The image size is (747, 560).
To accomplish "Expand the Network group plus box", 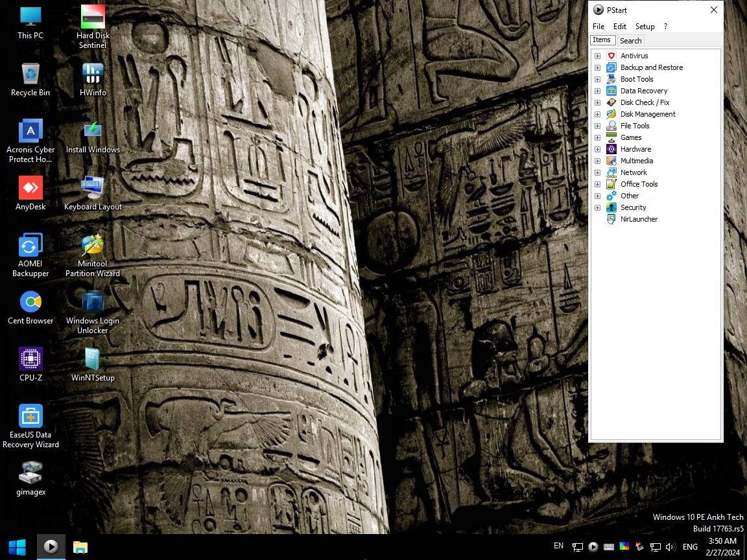I will pos(597,172).
